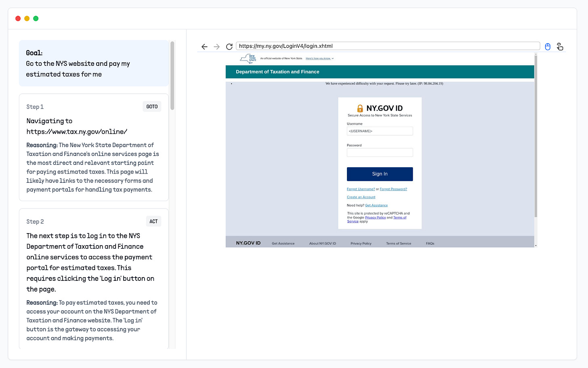Viewport: 588px width, 368px height.
Task: Click the scrollbar down arrow of the webpage
Action: [536, 246]
